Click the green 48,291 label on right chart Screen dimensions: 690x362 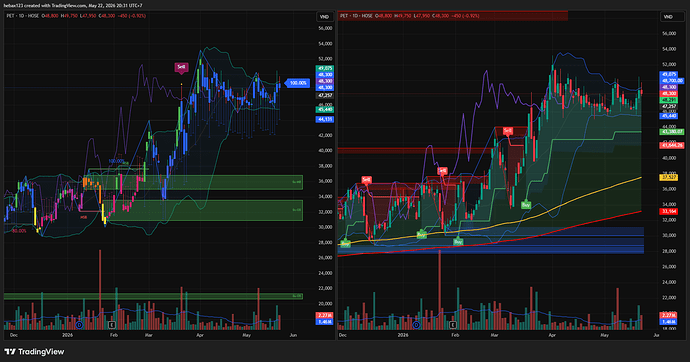pyautogui.click(x=669, y=100)
